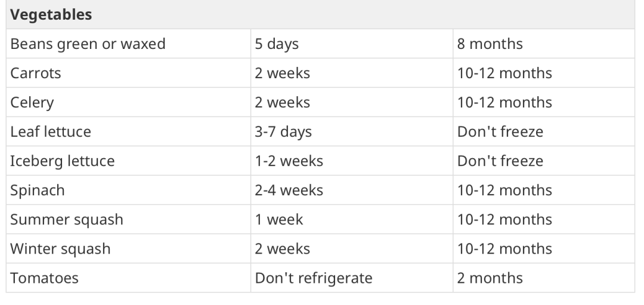Select the 'Beans green or waxed' cell
The image size is (644, 305).
[88, 44]
